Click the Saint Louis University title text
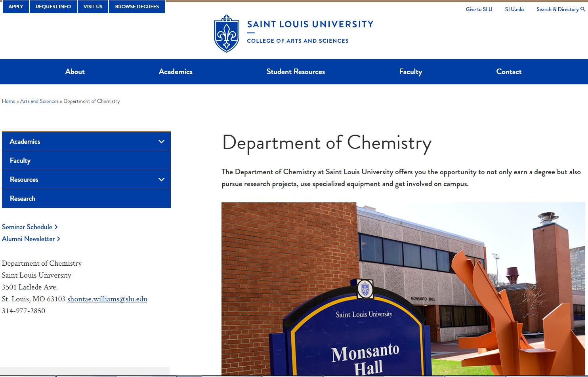This screenshot has height=377, width=588. tap(310, 24)
